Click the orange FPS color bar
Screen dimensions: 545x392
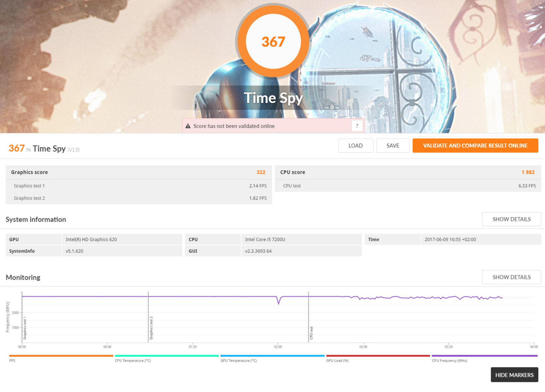[x=61, y=356]
